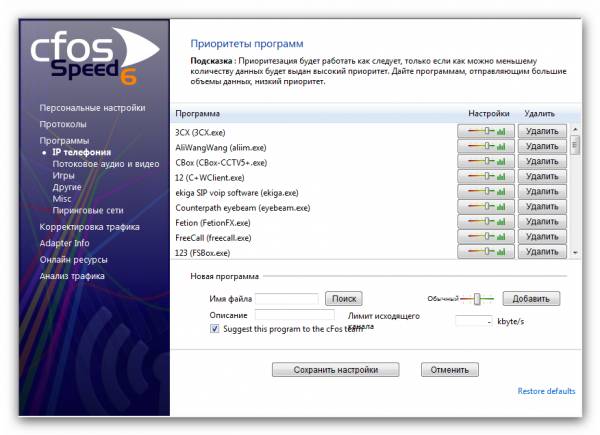The height and width of the screenshot is (435, 600).
Task: Click the Отменить button
Action: click(450, 370)
